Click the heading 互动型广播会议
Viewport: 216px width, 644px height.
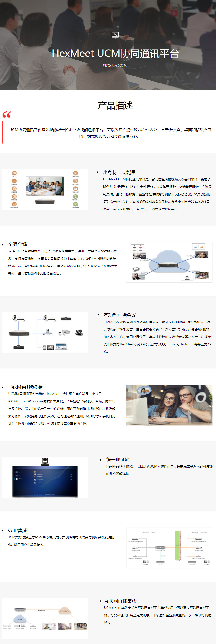pos(120,315)
